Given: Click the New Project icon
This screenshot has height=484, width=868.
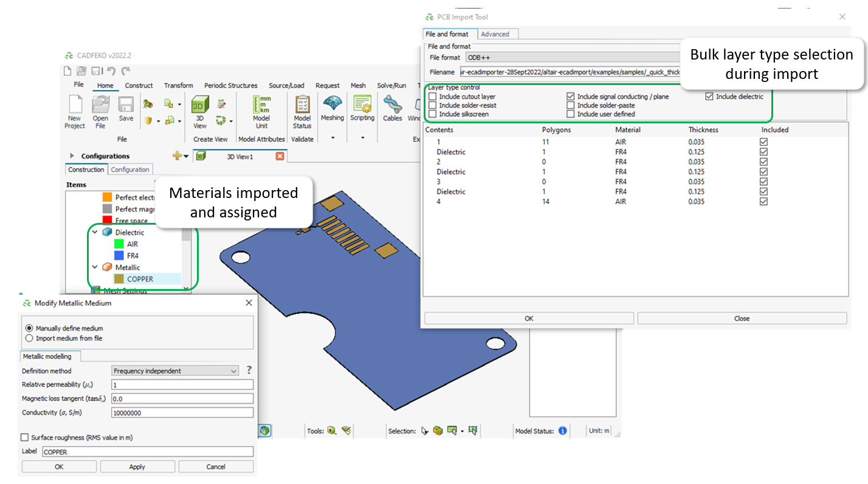Looking at the screenshot, I should tap(75, 106).
